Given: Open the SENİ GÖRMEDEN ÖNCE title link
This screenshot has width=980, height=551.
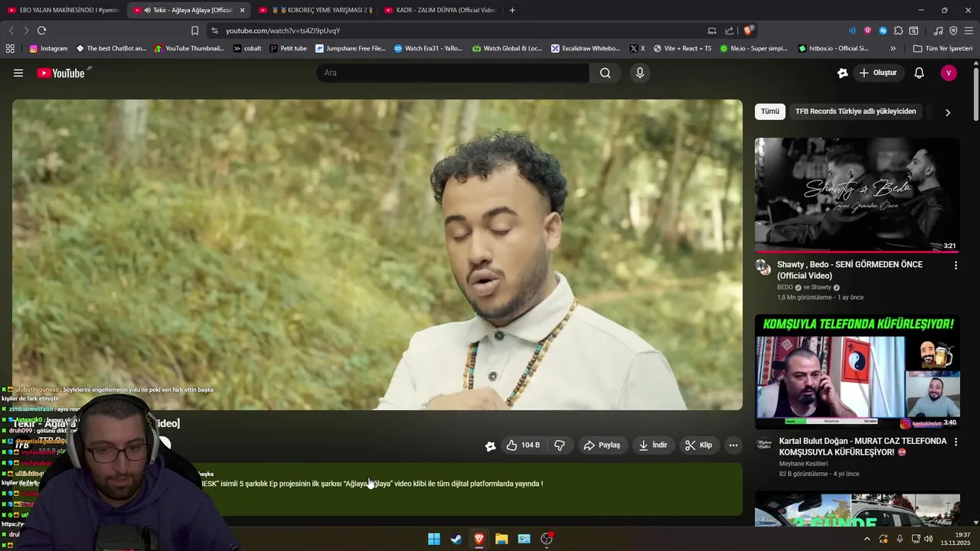Looking at the screenshot, I should pyautogui.click(x=850, y=270).
